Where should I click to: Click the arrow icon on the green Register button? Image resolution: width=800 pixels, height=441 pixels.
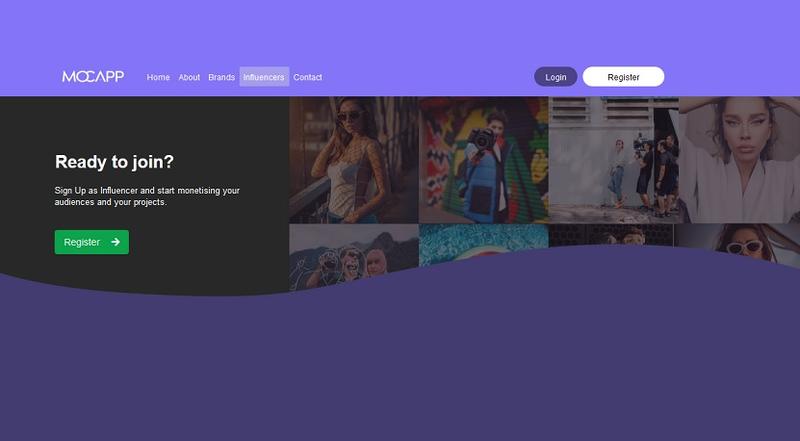click(x=115, y=242)
